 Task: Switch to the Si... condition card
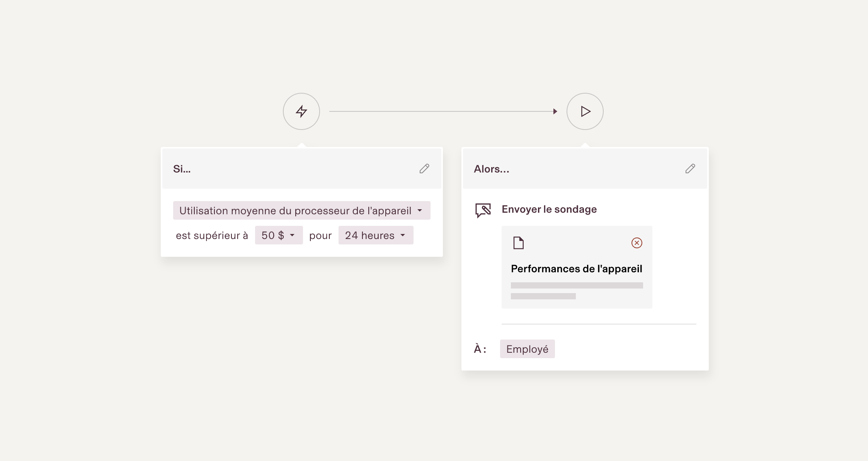(x=182, y=169)
